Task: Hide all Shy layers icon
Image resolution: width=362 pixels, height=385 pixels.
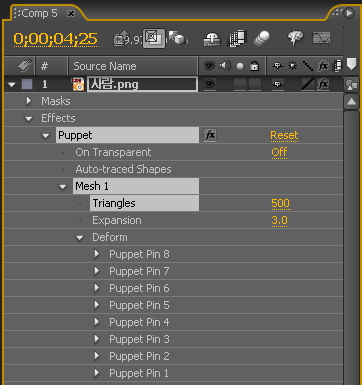Action: pyautogui.click(x=212, y=39)
